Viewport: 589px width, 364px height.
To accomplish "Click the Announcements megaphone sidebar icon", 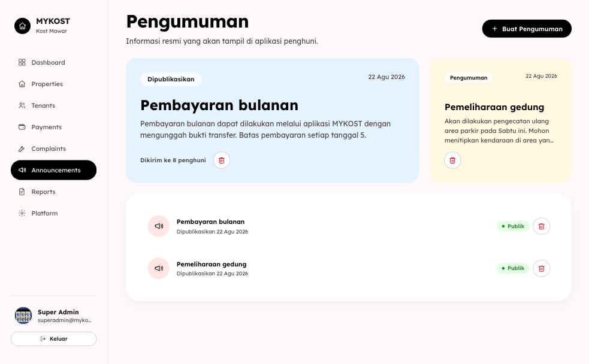I will [22, 170].
